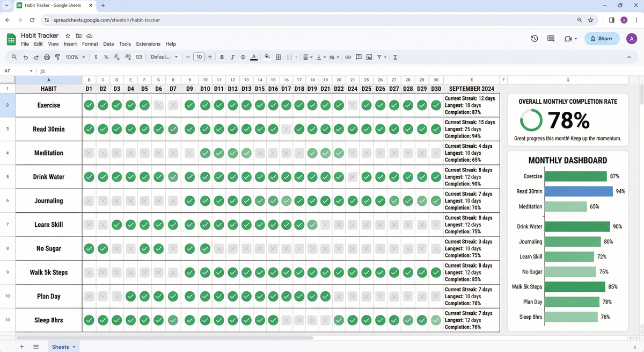
Task: Uncheck the Learn Skill D3 box
Action: tap(116, 225)
